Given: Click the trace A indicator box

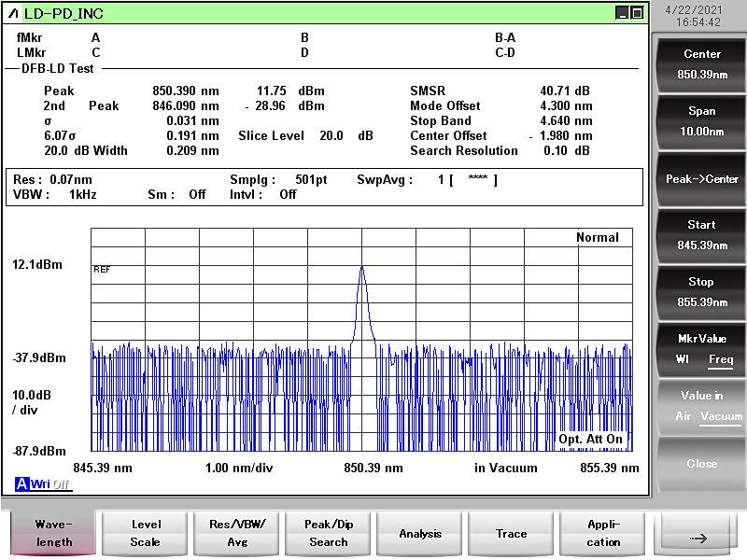Looking at the screenshot, I should pos(21,483).
